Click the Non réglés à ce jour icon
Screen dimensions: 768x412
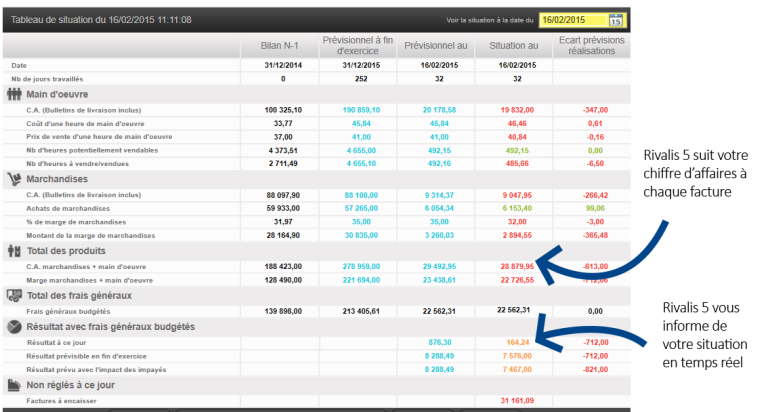click(x=14, y=386)
